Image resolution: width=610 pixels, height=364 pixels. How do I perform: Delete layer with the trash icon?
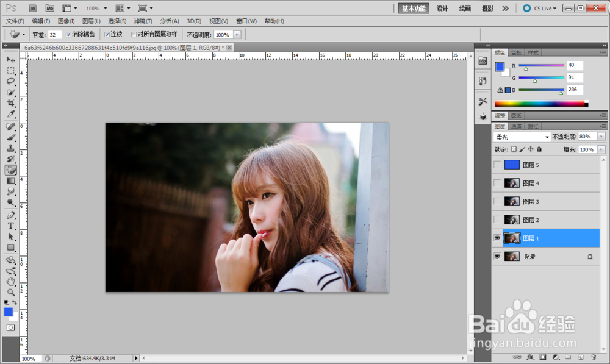point(594,357)
